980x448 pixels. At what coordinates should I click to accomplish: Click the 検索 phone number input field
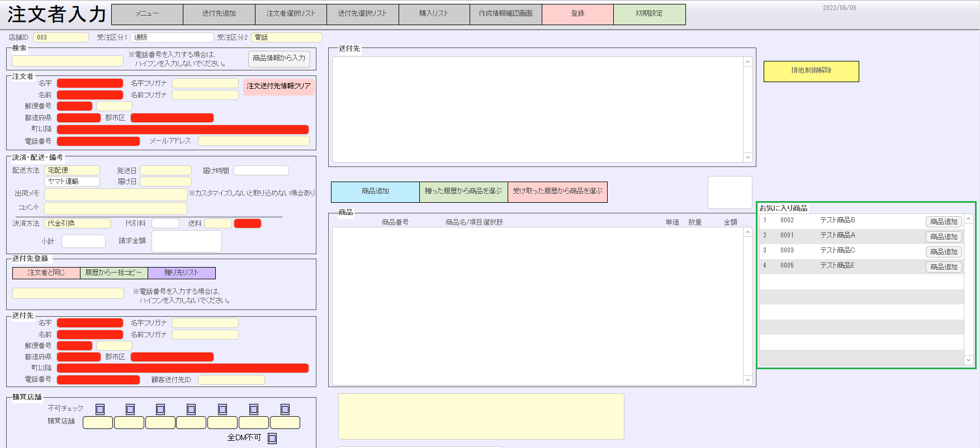[x=68, y=60]
